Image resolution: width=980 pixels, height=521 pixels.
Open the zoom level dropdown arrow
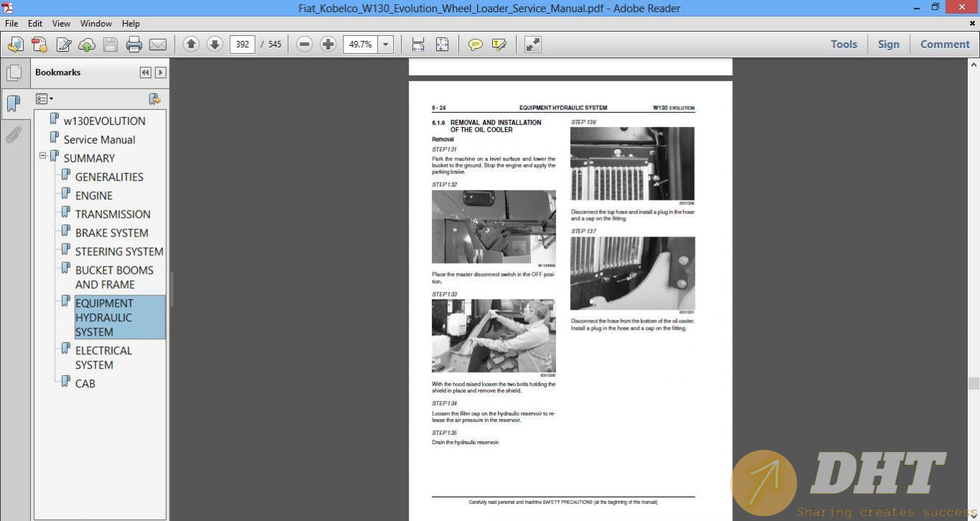386,45
